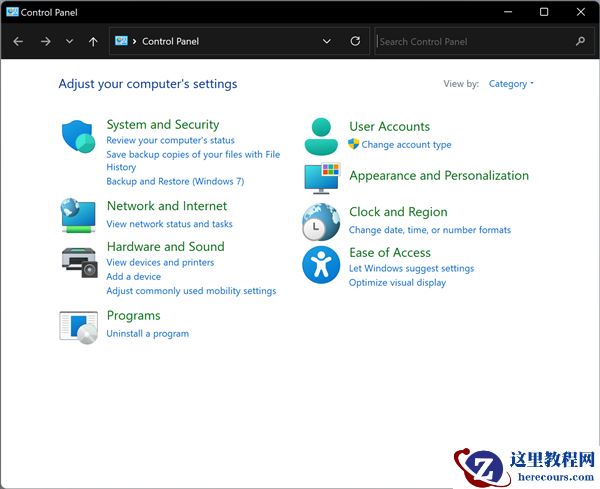Screen dimensions: 600x489
Task: Open the Ease of Access icon
Action: click(x=321, y=265)
